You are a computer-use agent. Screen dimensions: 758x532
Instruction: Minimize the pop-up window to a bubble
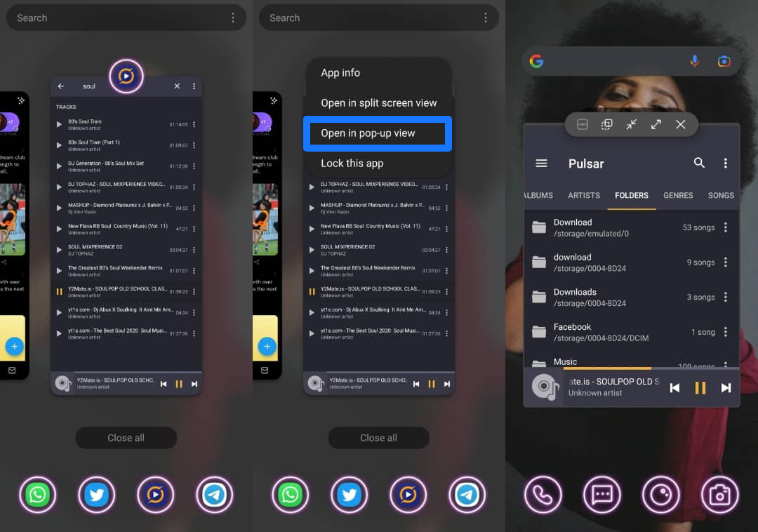click(x=632, y=125)
